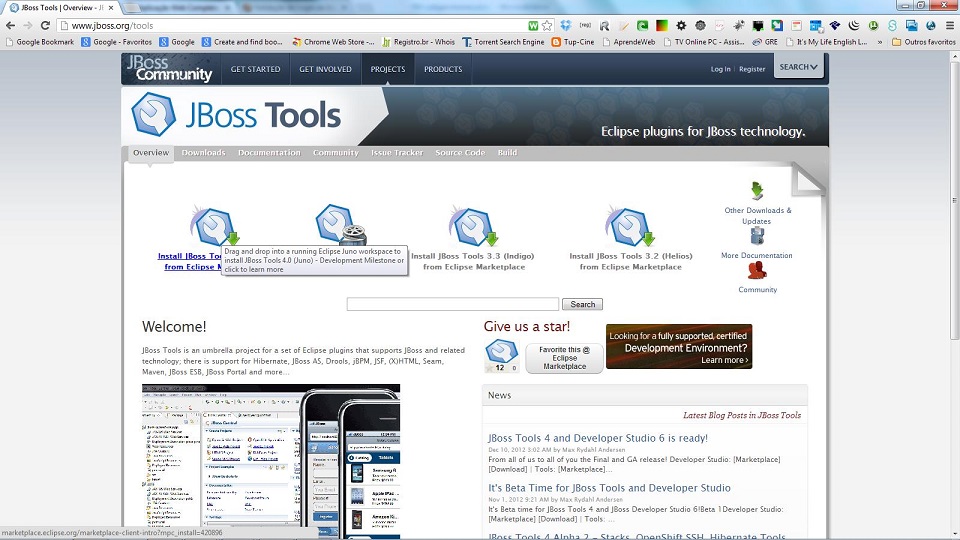Click the Skype extension icon
The height and width of the screenshot is (540, 960).
point(893,26)
